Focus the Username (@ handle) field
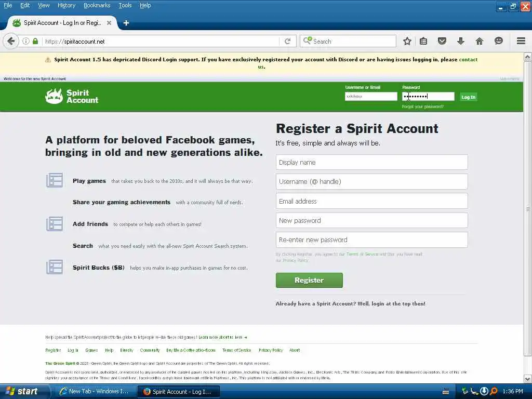The width and height of the screenshot is (532, 399). (x=371, y=181)
